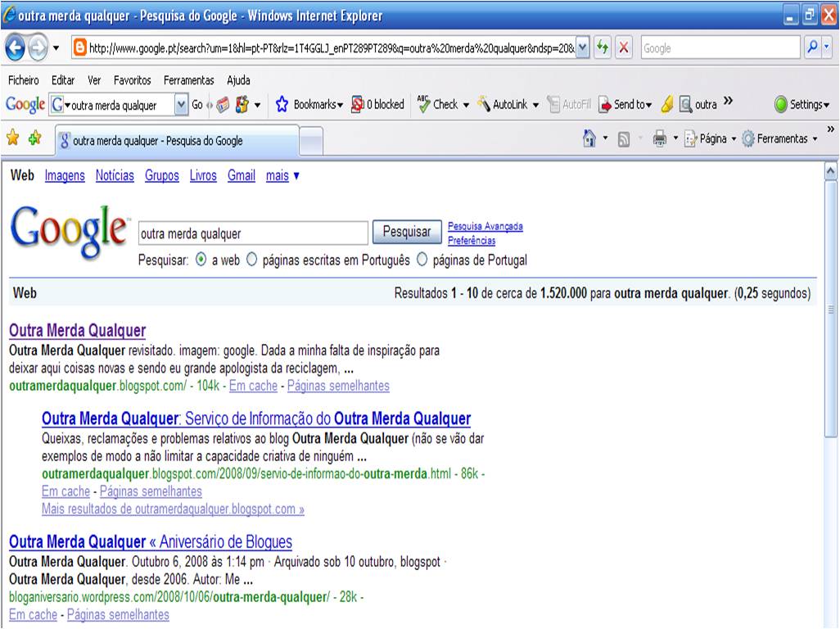Click the Google search box in IE
Image resolution: width=840 pixels, height=629 pixels.
point(720,48)
